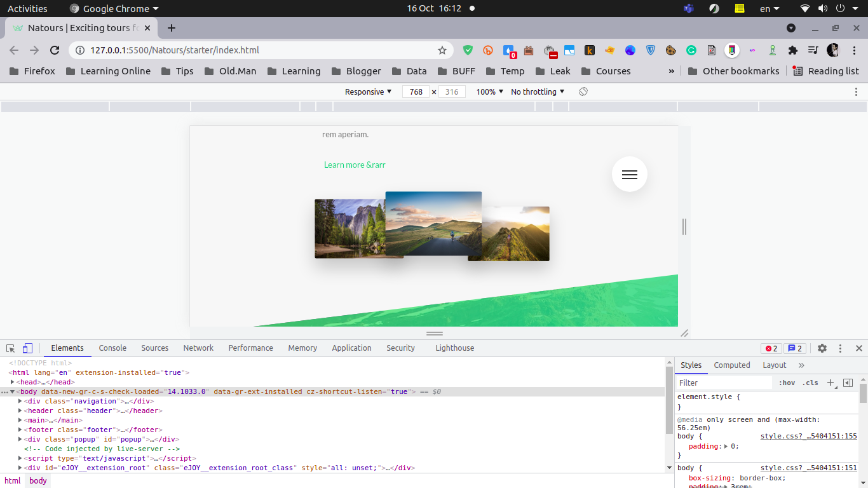Open Reading list

click(825, 71)
